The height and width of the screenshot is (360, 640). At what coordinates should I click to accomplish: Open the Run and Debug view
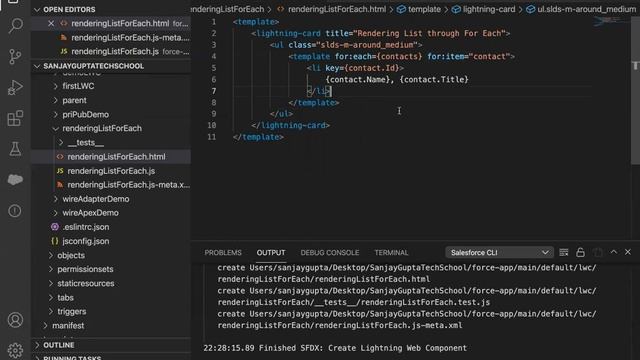pos(15,87)
